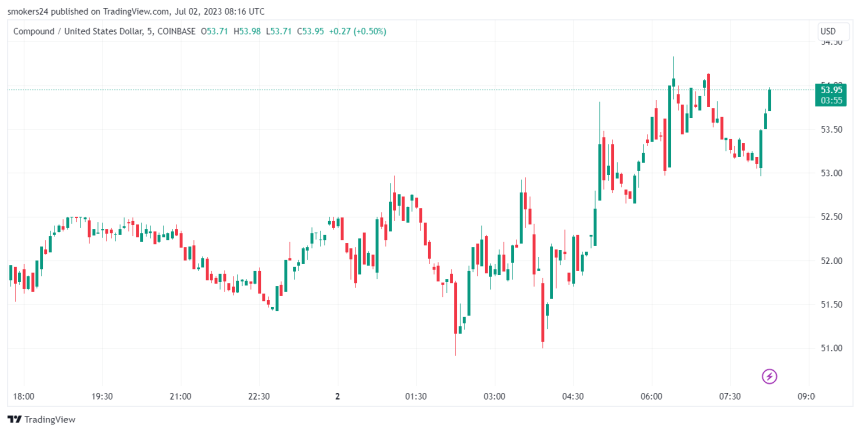
Task: Click the TradingView text beside the logo
Action: pyautogui.click(x=49, y=420)
